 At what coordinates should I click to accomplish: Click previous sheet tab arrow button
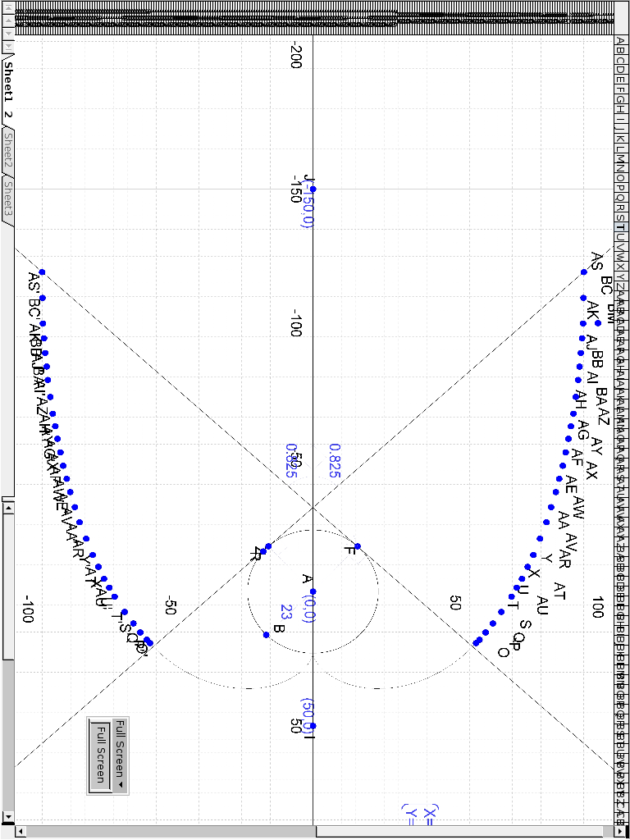(x=8, y=20)
